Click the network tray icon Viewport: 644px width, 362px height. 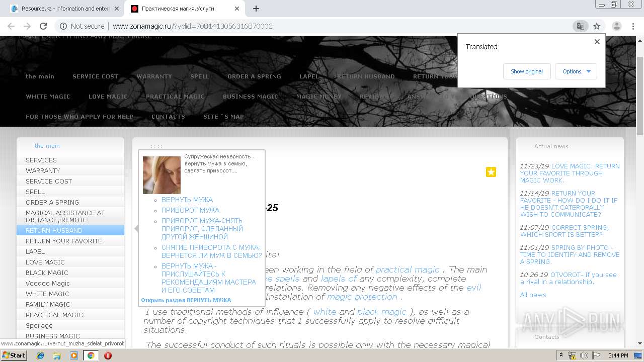(572, 355)
